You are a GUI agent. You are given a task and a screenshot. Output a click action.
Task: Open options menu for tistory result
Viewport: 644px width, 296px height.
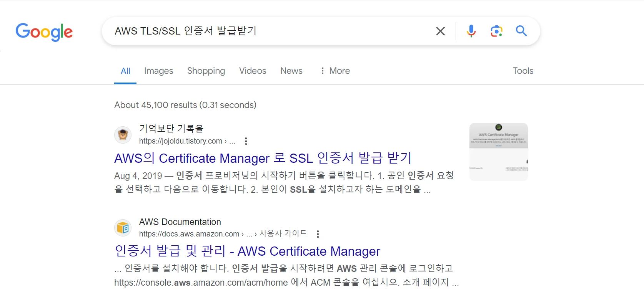pos(246,141)
